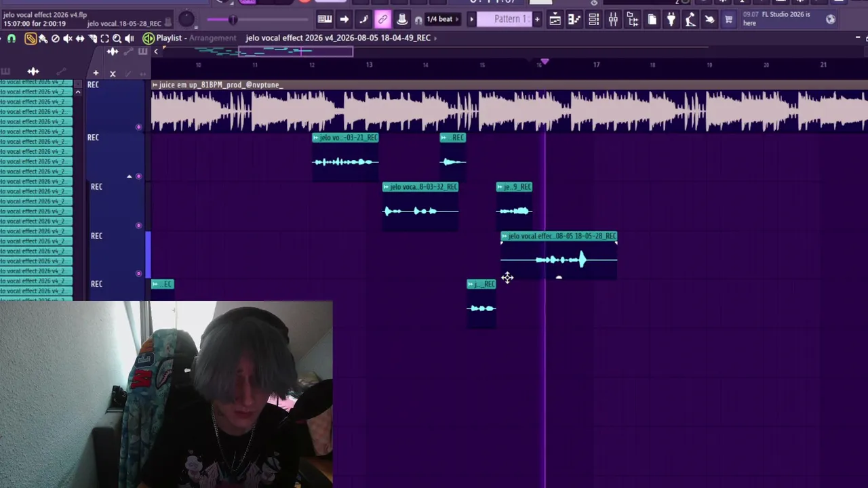Select the Draw pencil tool

coord(31,39)
